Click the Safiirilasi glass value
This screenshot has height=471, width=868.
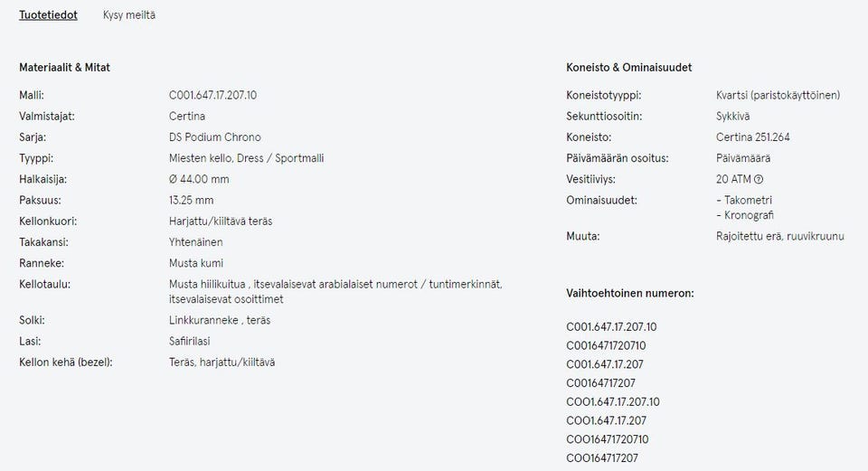point(189,342)
